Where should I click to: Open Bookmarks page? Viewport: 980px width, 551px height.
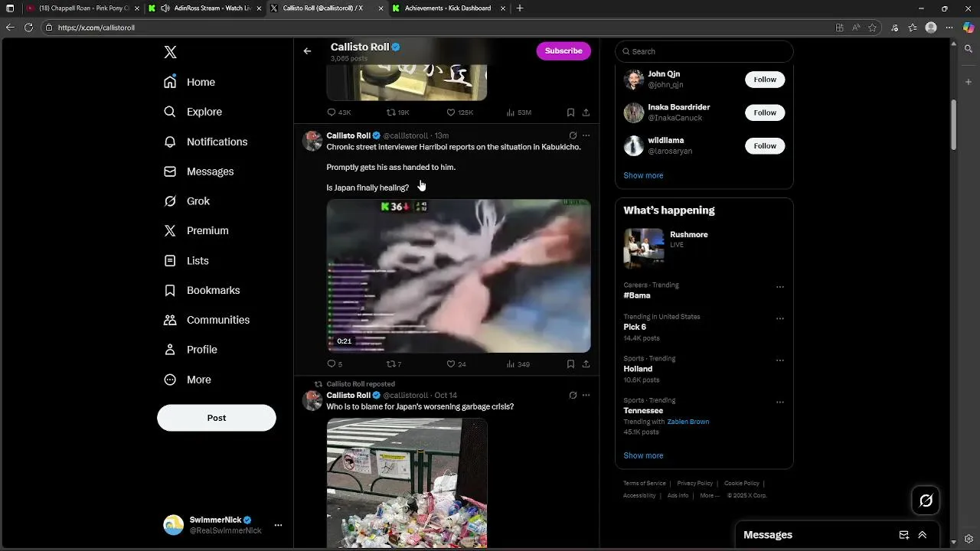pos(202,290)
